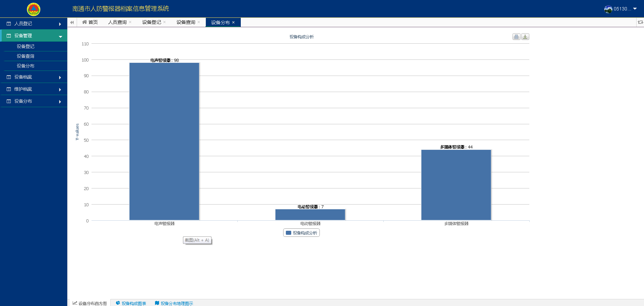This screenshot has height=306, width=644.
Task: Open the 设备构成图表 pie chart view
Action: 131,303
